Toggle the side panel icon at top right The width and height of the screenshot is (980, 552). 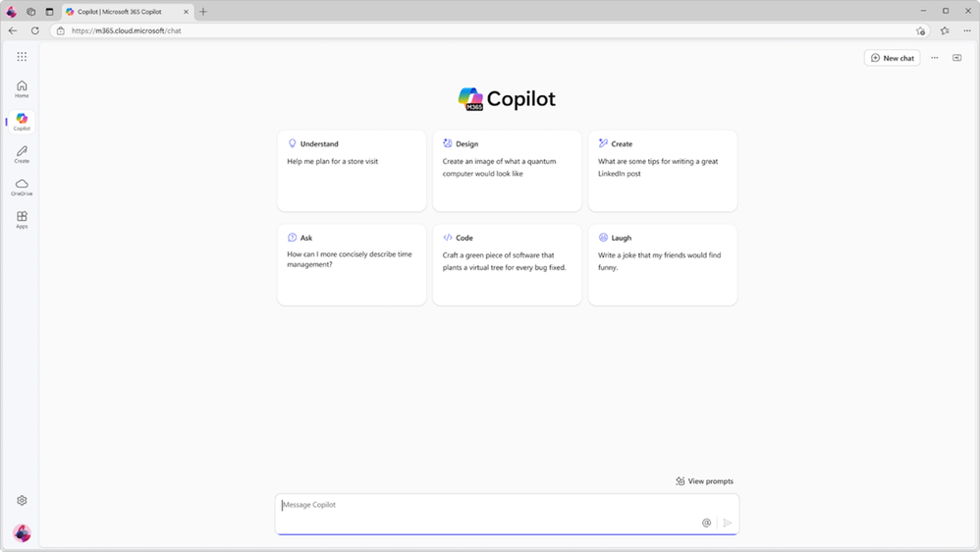pos(956,58)
